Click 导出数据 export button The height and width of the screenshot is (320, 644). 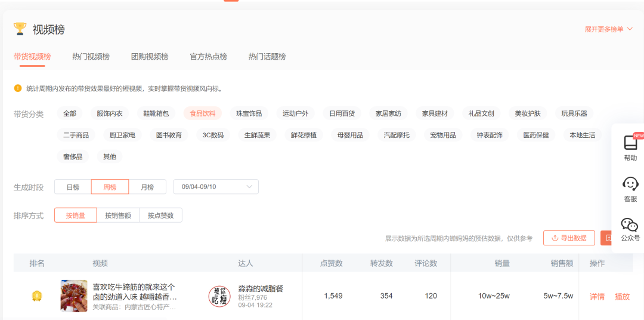569,238
